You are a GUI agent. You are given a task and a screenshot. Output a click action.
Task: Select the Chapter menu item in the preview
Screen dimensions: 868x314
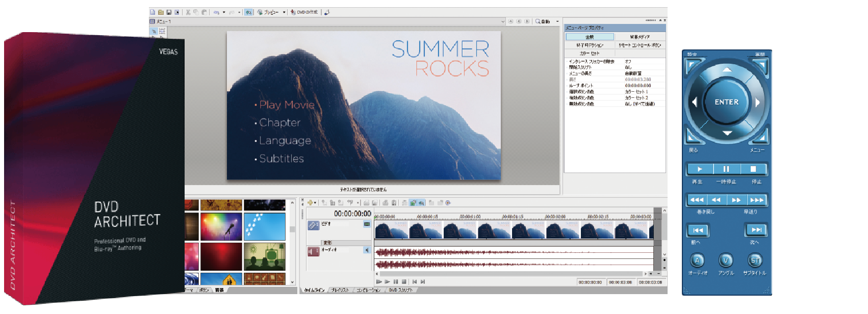279,122
